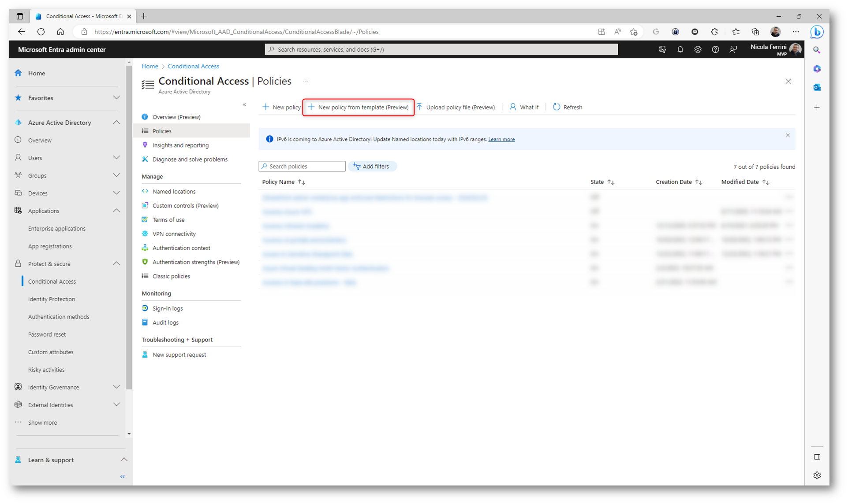This screenshot has width=848, height=504.
Task: Expand the Users menu
Action: [116, 158]
